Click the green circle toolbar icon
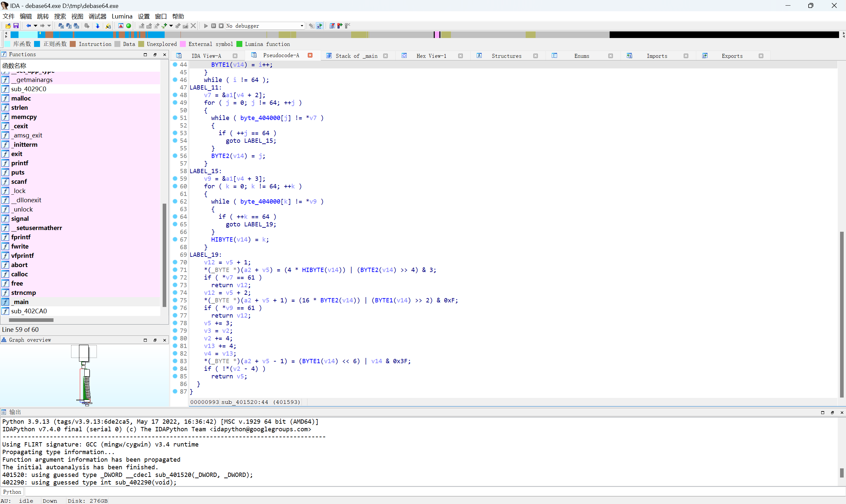846x504 pixels. [129, 26]
